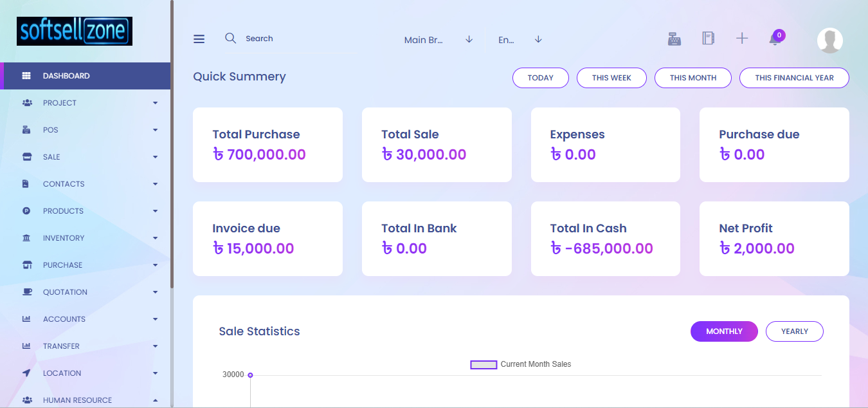Click the user avatar profile picture
This screenshot has height=408, width=868.
pos(829,40)
